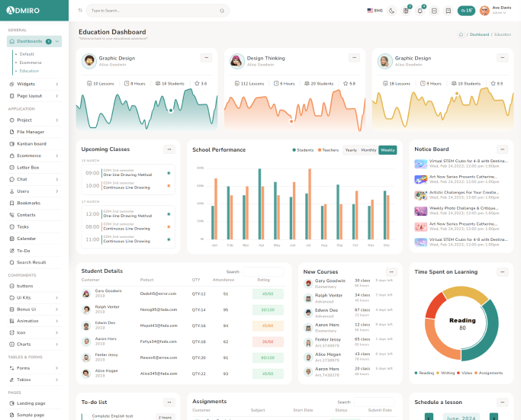Open the notifications bell icon
This screenshot has width=521, height=420.
tap(420, 11)
